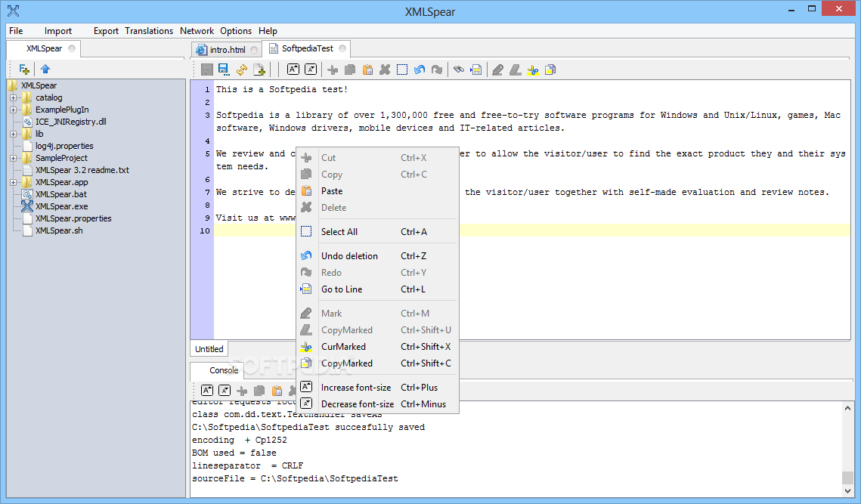Click the Cut scissors icon in editor toolbar
The height and width of the screenshot is (504, 861).
tap(332, 70)
